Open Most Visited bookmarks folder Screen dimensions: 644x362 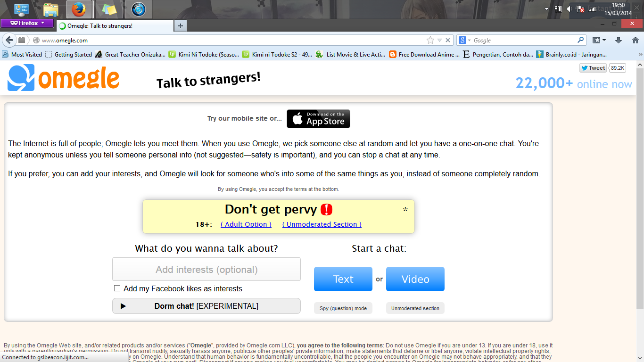(x=22, y=54)
